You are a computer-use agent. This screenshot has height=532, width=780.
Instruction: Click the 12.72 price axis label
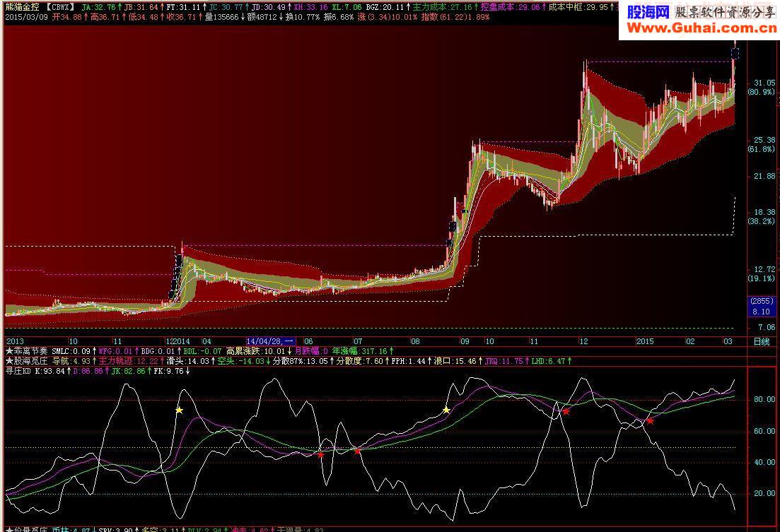[x=764, y=269]
